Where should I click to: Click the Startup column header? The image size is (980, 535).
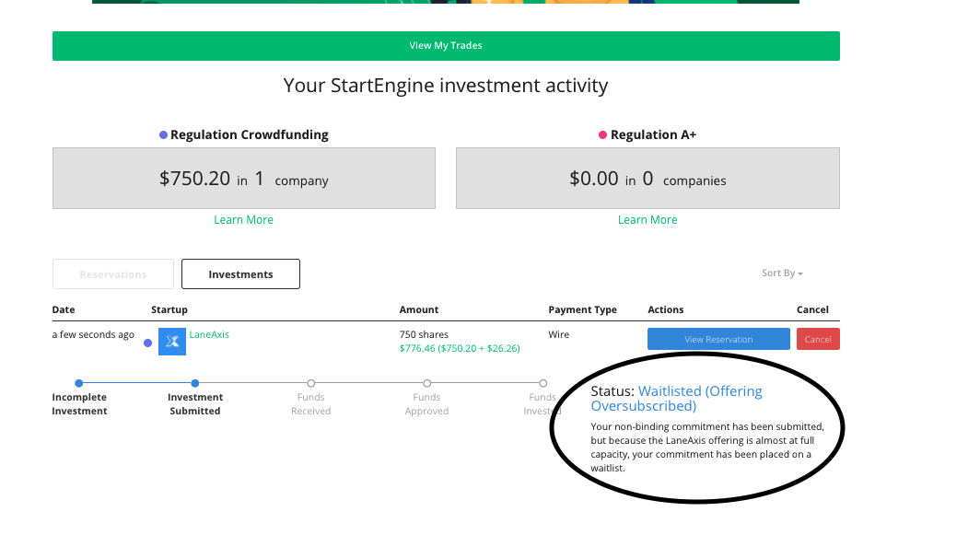tap(169, 309)
